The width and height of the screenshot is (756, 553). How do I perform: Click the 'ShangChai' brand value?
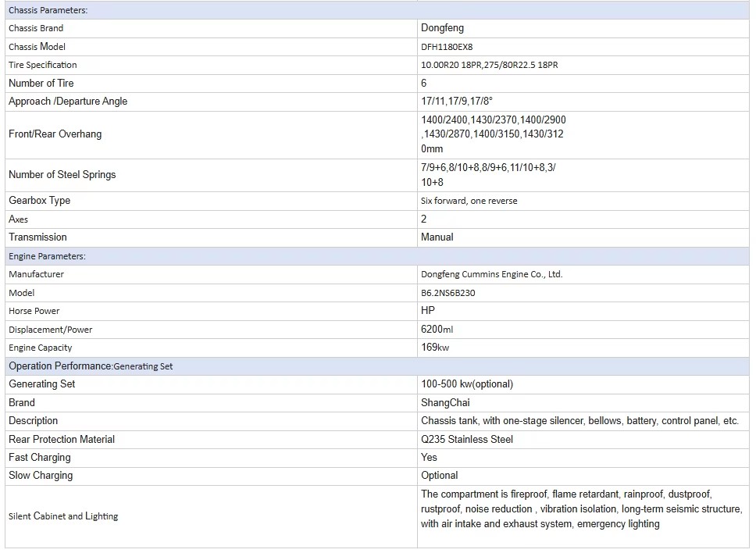pos(445,403)
